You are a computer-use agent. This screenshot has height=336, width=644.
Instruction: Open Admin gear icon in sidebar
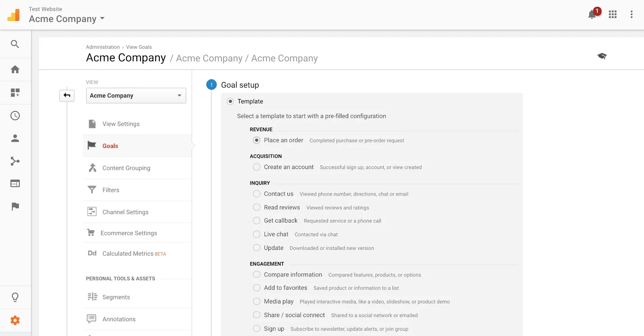tap(15, 320)
